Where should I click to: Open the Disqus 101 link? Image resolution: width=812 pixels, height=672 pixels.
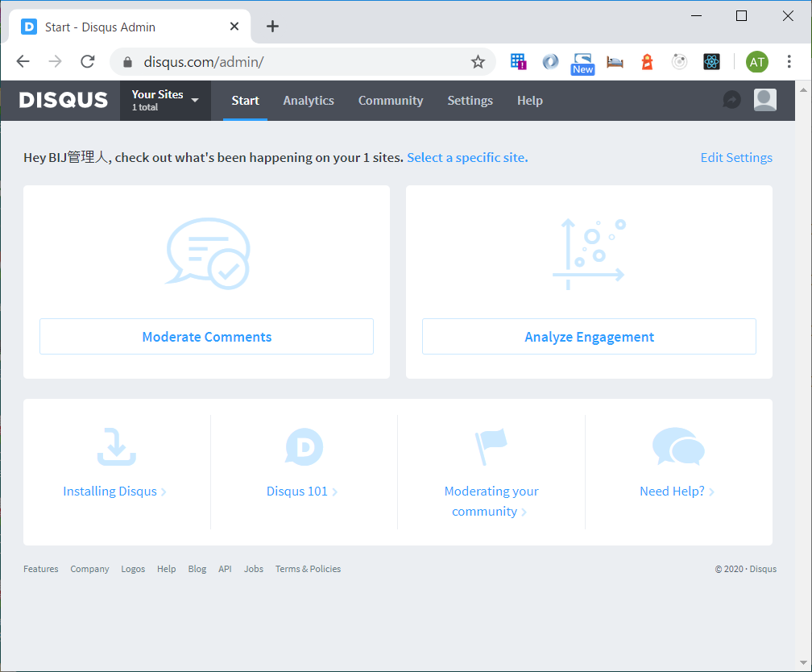[302, 492]
